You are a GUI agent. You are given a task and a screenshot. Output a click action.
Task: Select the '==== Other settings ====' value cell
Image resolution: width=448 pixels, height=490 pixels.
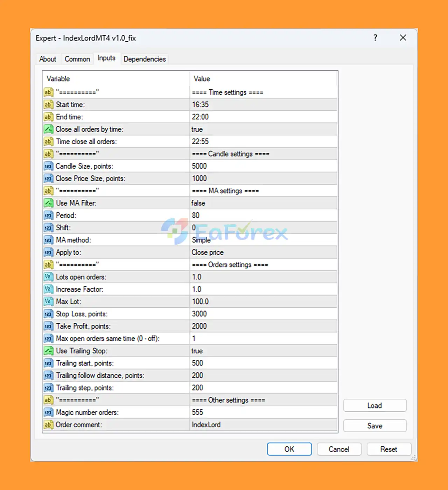264,400
